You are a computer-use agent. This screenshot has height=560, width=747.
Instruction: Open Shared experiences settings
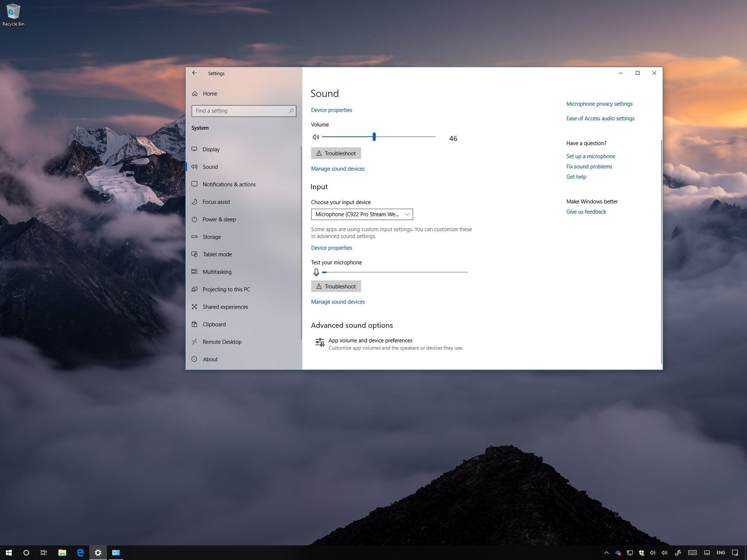(225, 306)
